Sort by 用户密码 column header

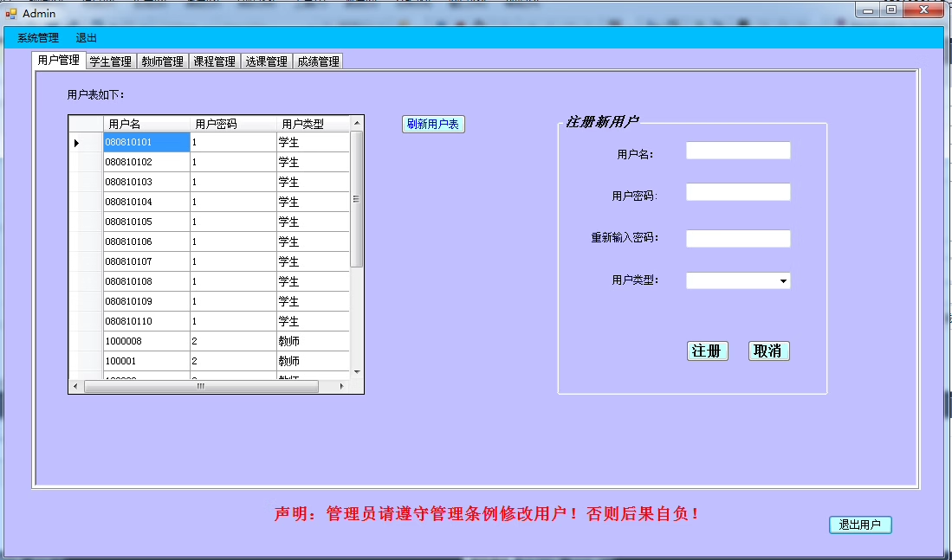[233, 124]
